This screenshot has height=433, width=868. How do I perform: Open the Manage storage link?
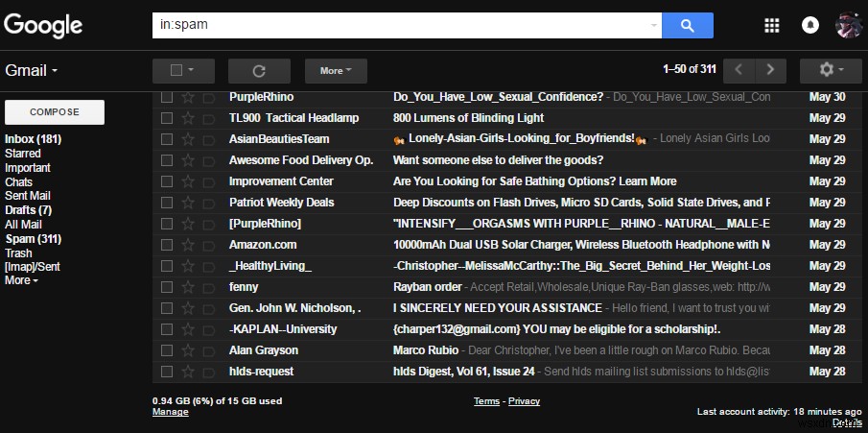pyautogui.click(x=171, y=412)
